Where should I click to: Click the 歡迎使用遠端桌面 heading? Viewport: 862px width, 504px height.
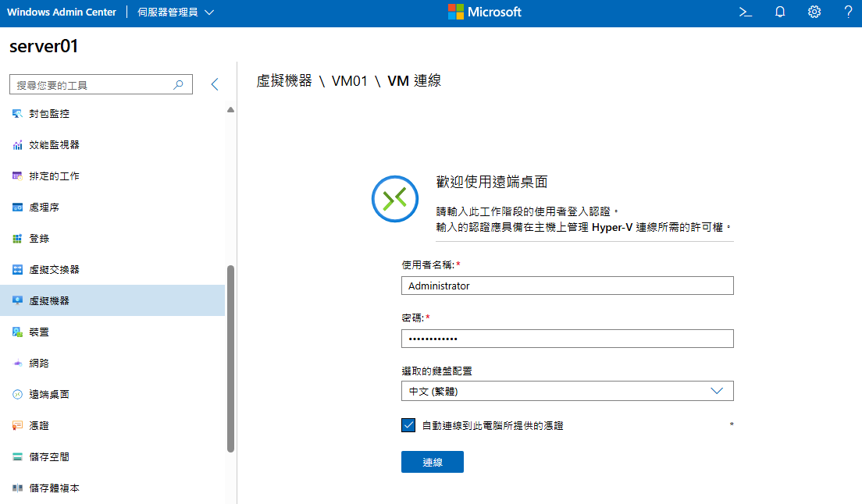(x=492, y=182)
